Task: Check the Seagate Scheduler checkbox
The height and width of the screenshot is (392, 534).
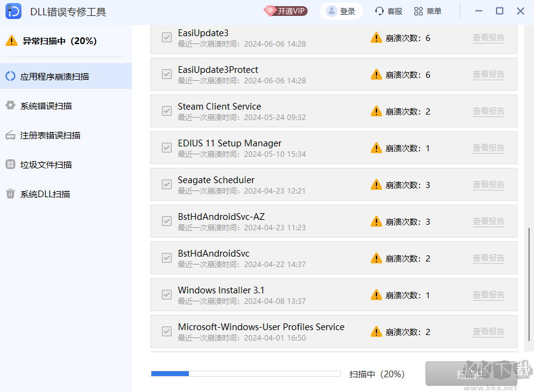Action: click(x=166, y=184)
